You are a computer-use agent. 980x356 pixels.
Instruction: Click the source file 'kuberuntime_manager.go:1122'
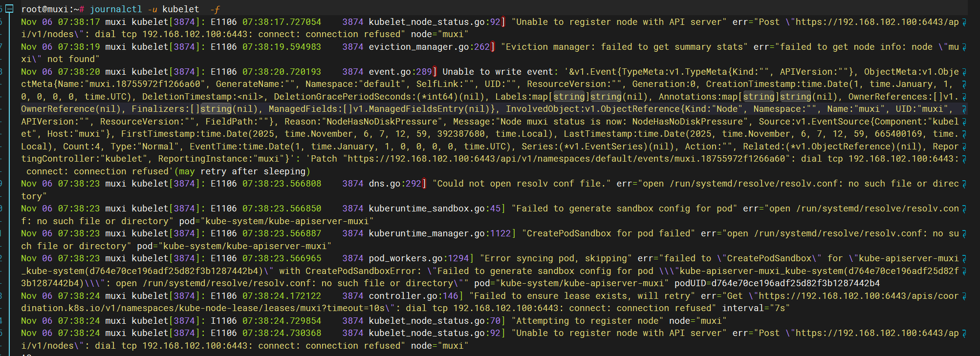point(440,233)
